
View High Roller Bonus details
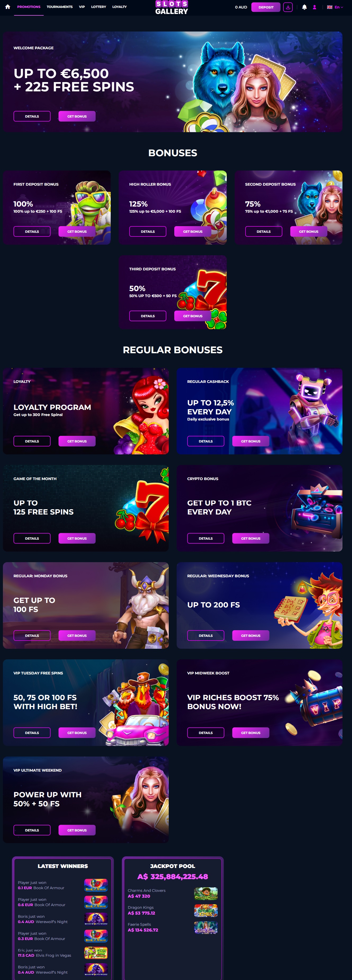pyautogui.click(x=148, y=231)
